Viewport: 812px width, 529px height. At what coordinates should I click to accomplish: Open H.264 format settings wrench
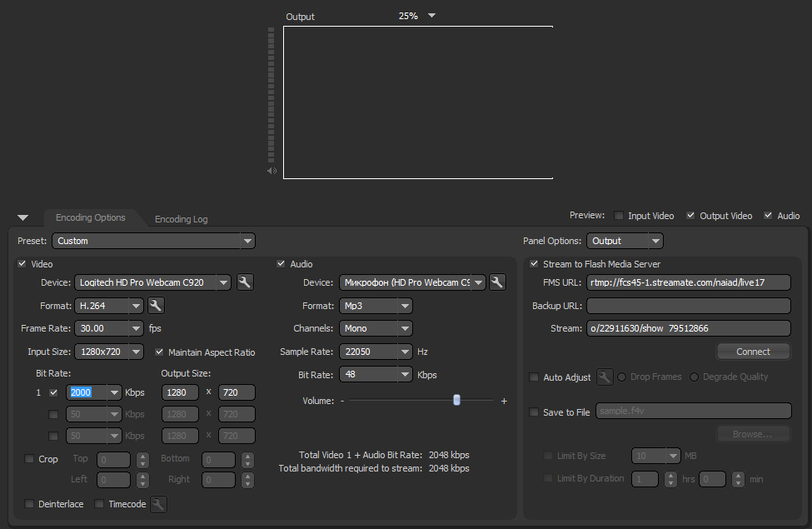[156, 306]
